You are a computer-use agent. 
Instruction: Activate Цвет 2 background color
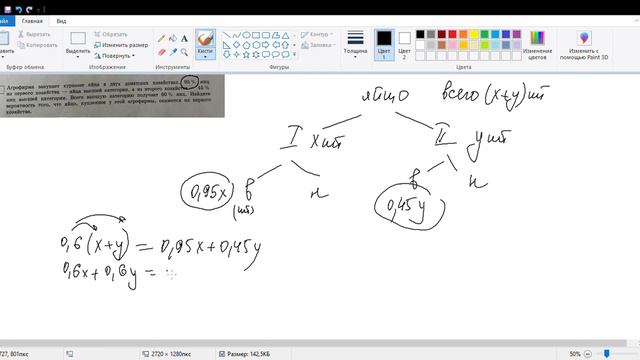(404, 45)
